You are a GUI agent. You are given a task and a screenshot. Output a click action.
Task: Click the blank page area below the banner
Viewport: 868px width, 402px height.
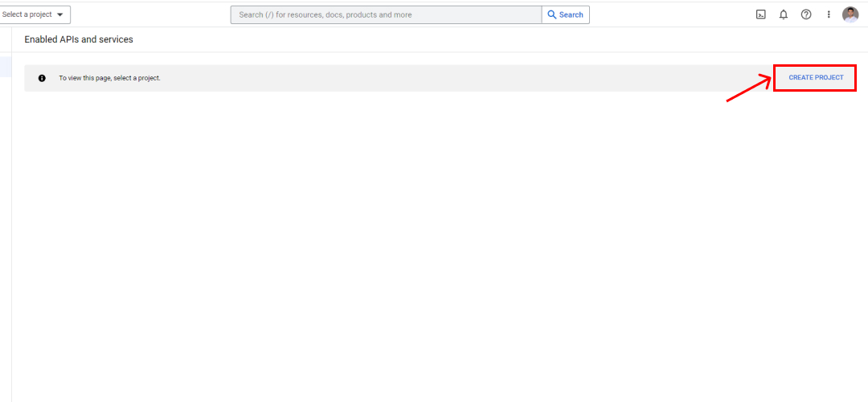click(434, 241)
